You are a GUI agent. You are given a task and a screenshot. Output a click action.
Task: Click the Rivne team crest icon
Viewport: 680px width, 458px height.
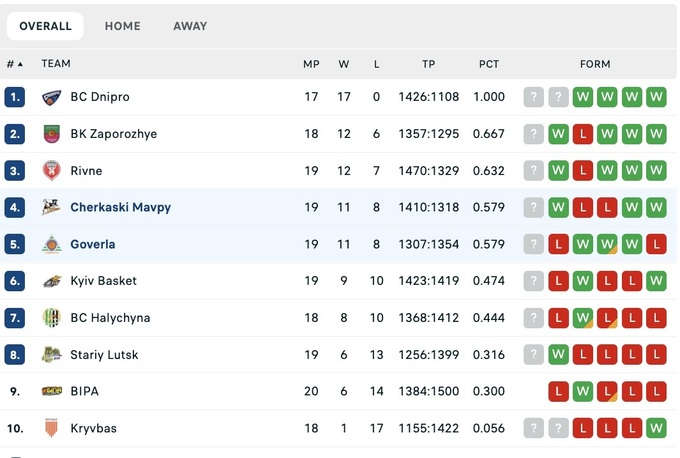click(52, 171)
